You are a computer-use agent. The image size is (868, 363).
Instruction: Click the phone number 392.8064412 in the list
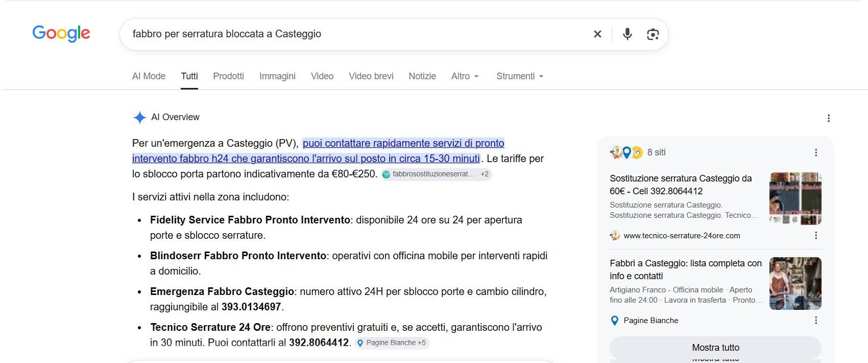click(319, 343)
